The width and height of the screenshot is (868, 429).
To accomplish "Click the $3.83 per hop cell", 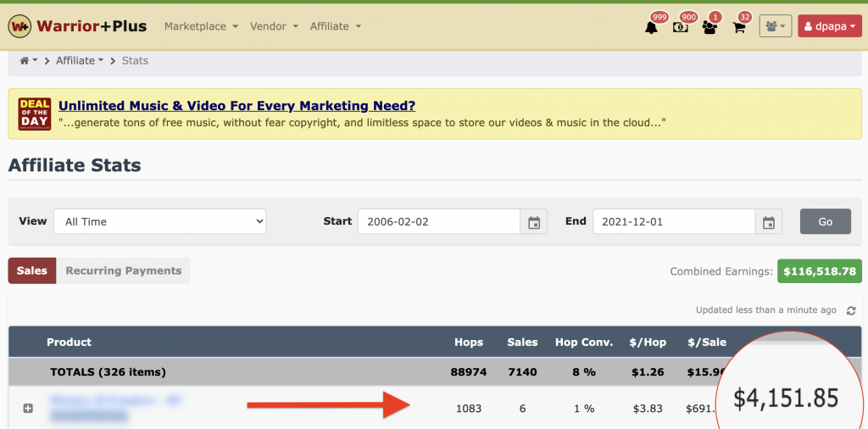I will click(648, 409).
